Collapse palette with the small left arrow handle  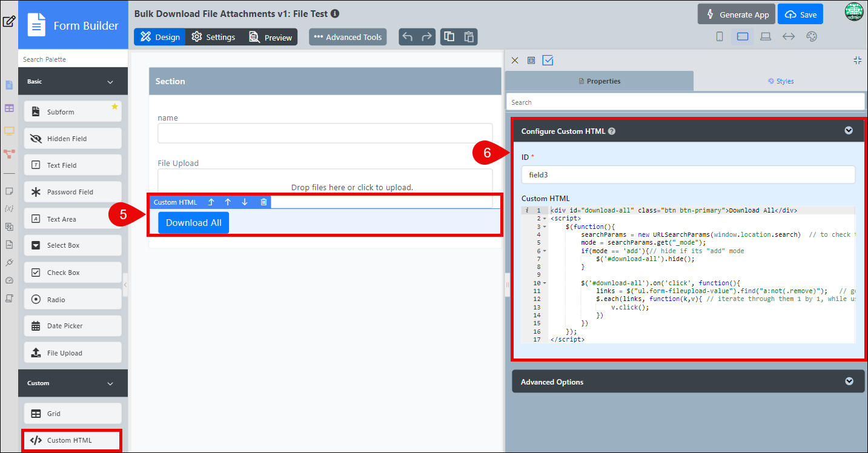click(125, 285)
